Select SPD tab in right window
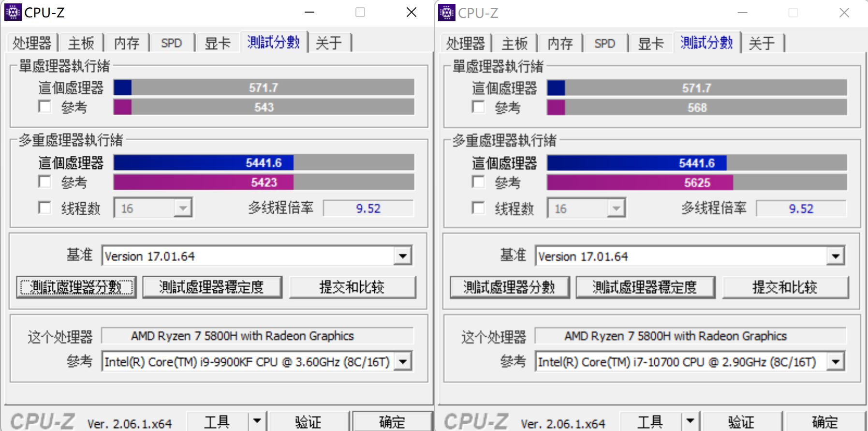The image size is (868, 431). click(x=605, y=43)
